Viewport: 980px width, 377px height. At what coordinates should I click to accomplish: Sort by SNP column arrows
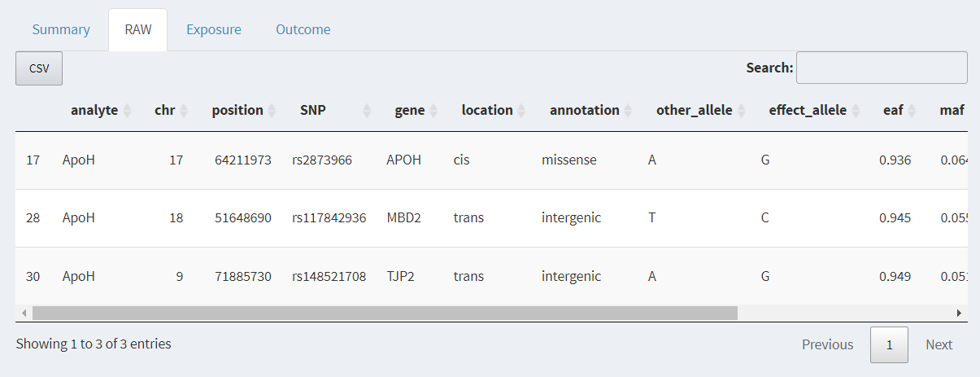367,111
